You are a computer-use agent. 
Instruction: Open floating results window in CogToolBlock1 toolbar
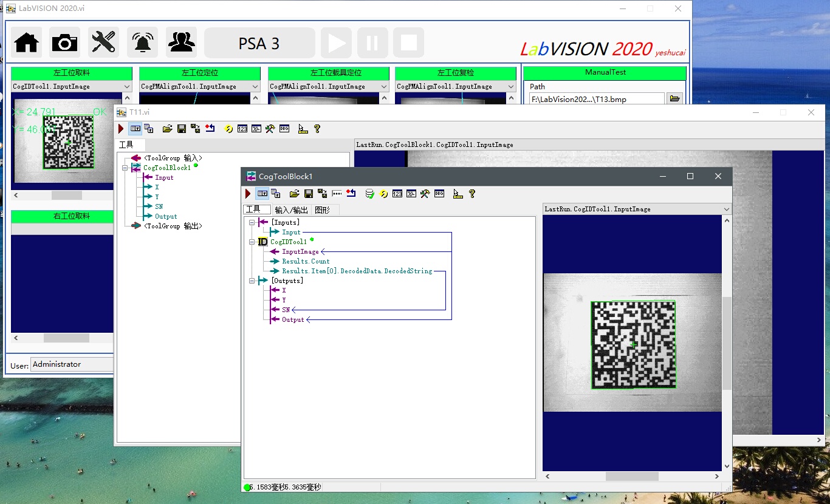coord(276,194)
